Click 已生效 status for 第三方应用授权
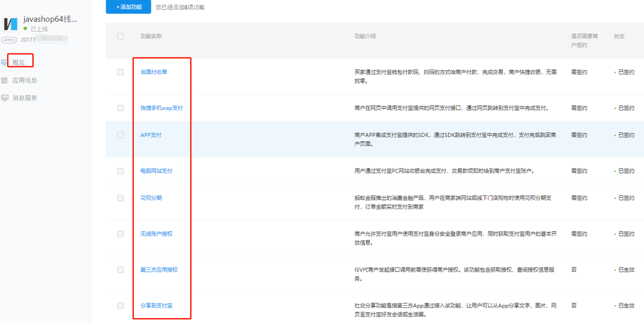The width and height of the screenshot is (644, 323). [626, 270]
